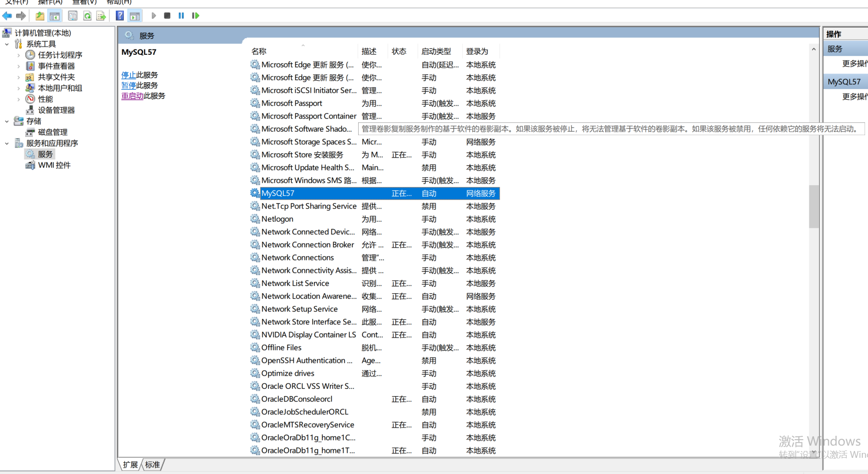Select NVIDIA Display Container LS service
This screenshot has height=474, width=868.
tap(375, 335)
